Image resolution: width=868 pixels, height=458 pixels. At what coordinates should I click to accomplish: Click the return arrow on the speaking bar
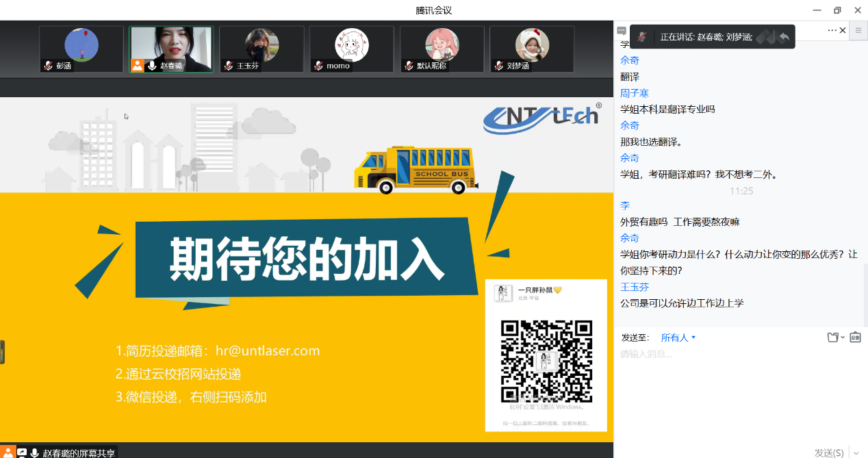pyautogui.click(x=784, y=37)
